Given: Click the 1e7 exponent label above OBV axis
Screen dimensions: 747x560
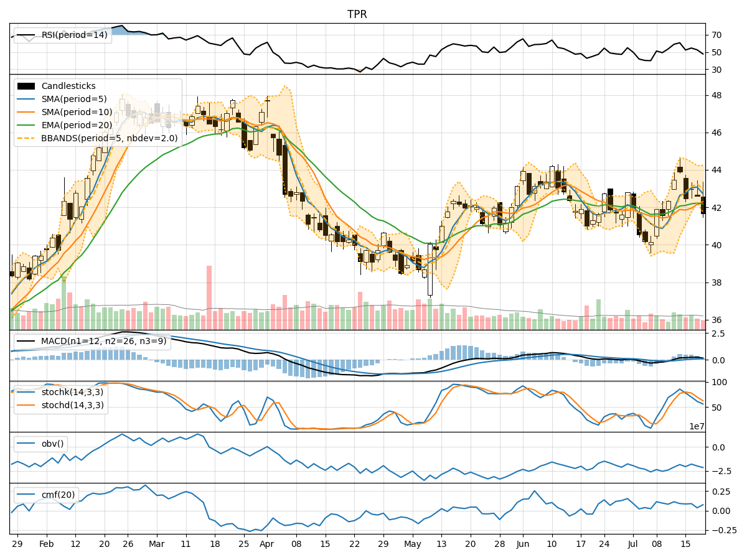Looking at the screenshot, I should click(698, 426).
